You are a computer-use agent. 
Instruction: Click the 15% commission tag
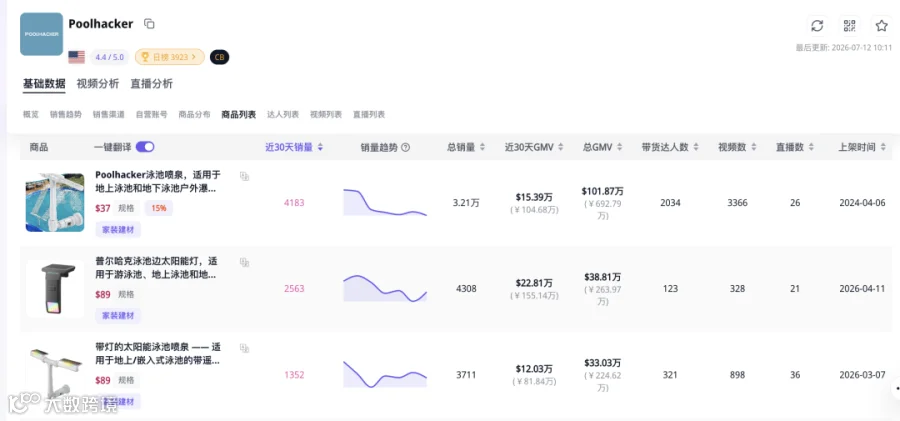[x=159, y=208]
